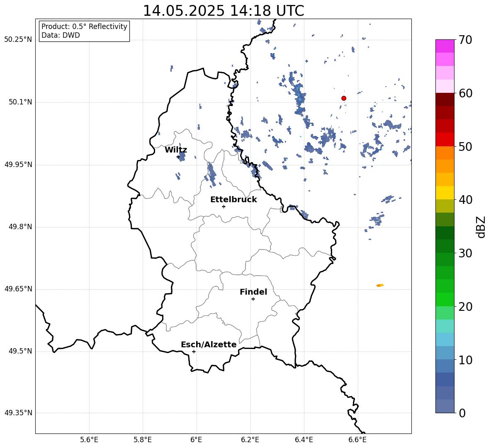The image size is (491, 448).
Task: Click the 6.4°E longitude label
Action: point(304,440)
